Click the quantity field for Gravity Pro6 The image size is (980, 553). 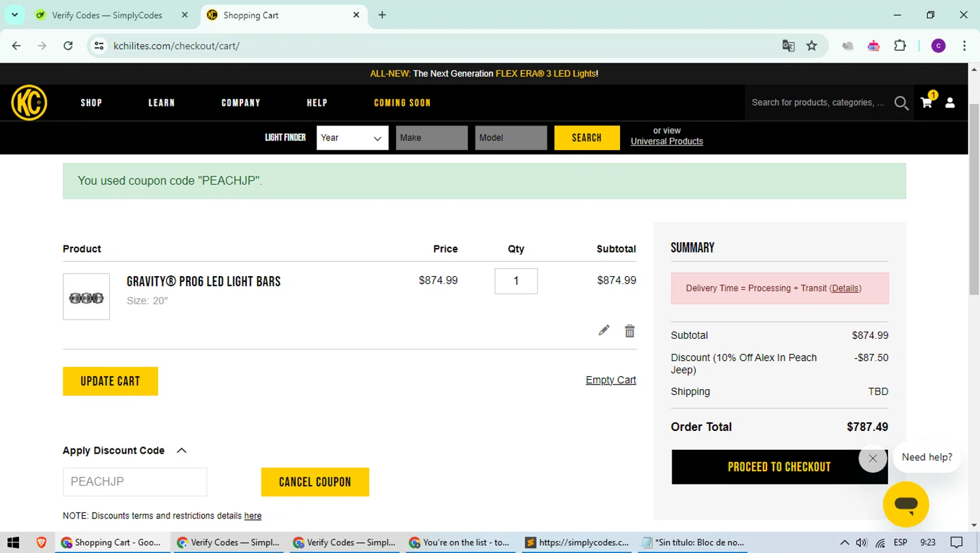516,281
